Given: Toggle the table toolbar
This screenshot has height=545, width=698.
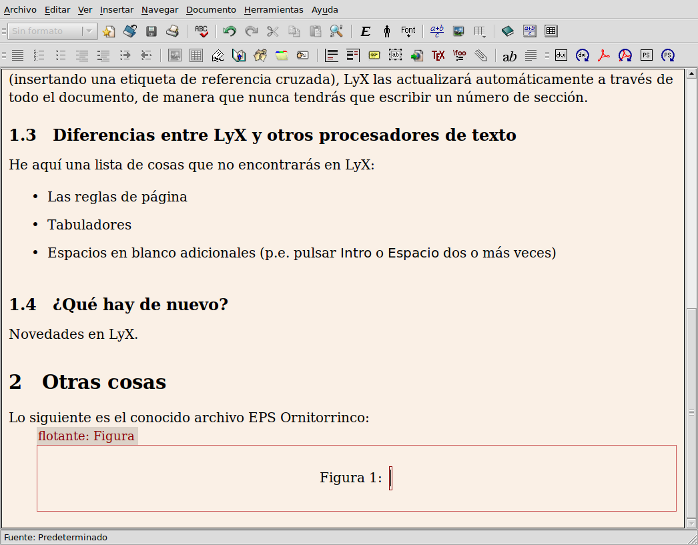Looking at the screenshot, I should click(551, 31).
